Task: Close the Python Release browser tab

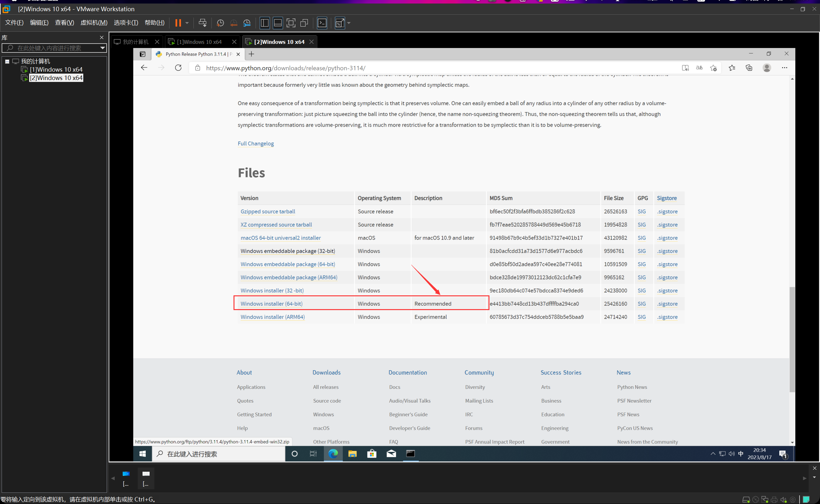Action: [238, 54]
